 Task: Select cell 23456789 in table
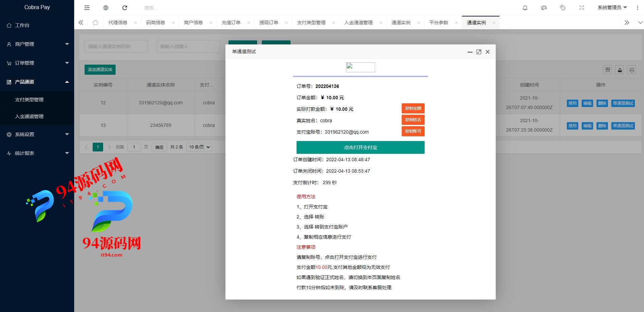coord(161,125)
